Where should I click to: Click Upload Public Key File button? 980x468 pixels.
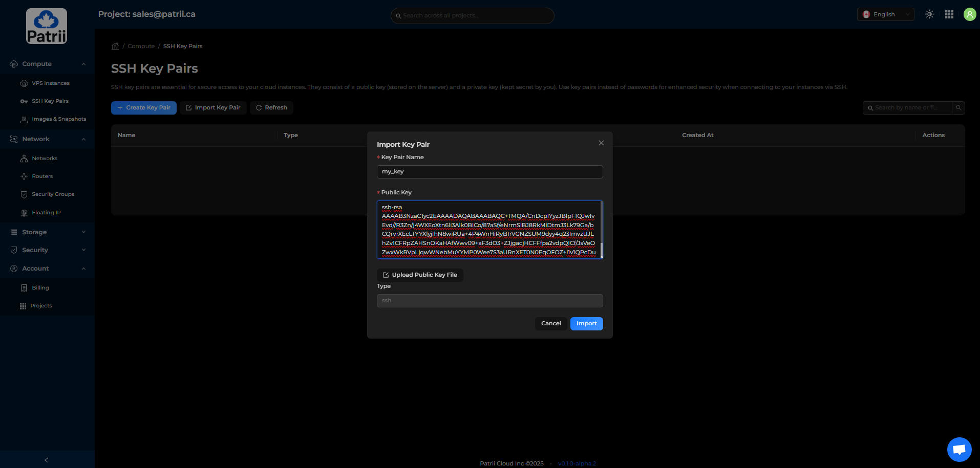click(x=420, y=275)
